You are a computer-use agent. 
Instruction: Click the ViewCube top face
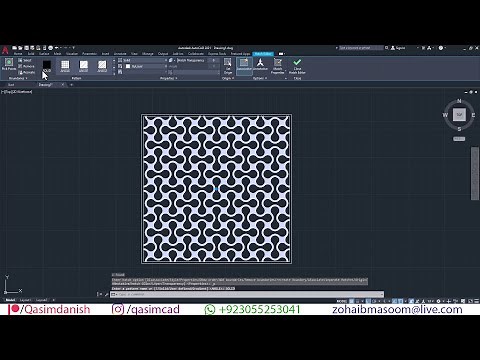[x=459, y=115]
